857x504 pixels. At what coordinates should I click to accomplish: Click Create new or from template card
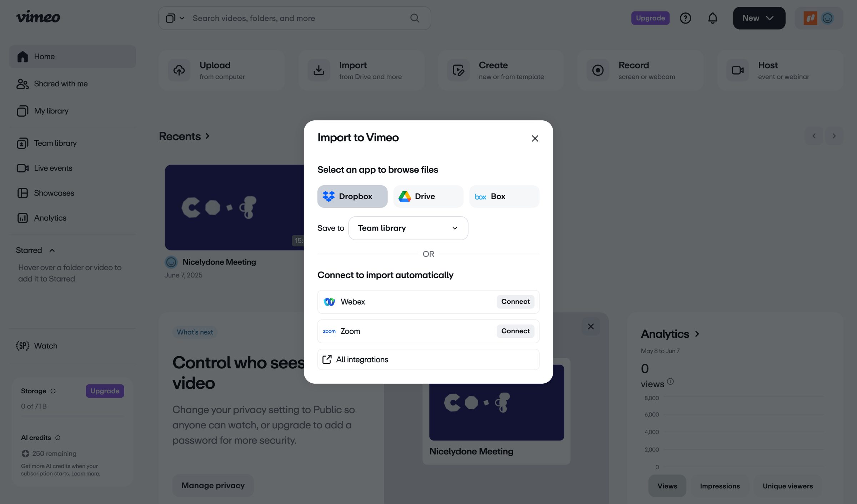pos(501,70)
